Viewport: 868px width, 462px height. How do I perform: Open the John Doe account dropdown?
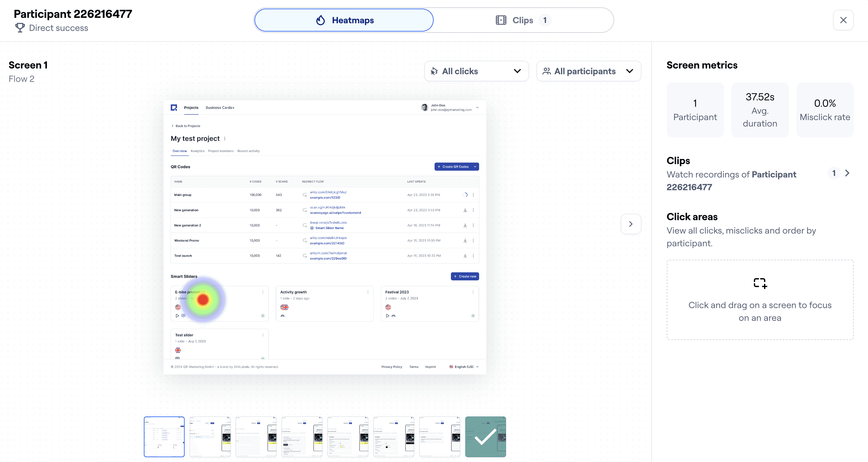[x=477, y=108]
